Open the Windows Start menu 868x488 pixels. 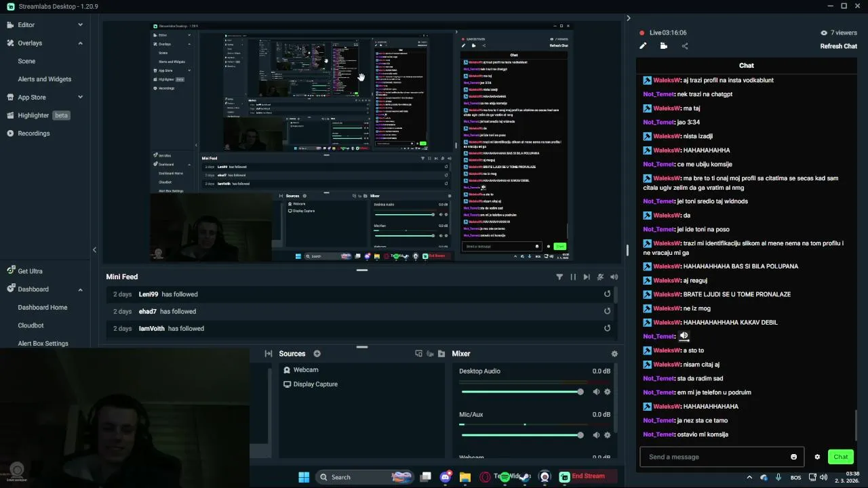pos(304,477)
